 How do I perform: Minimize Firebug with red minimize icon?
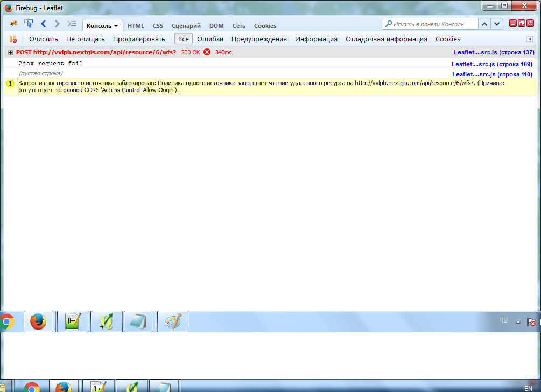pyautogui.click(x=513, y=24)
